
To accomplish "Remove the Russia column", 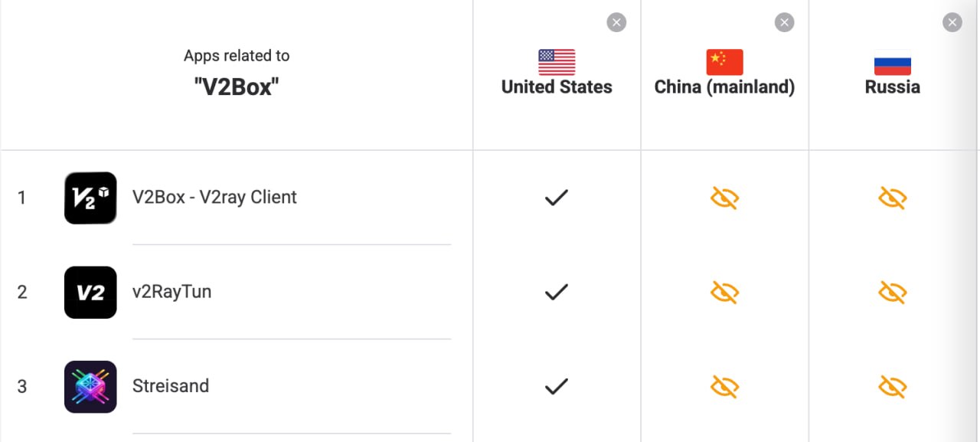I will (952, 23).
